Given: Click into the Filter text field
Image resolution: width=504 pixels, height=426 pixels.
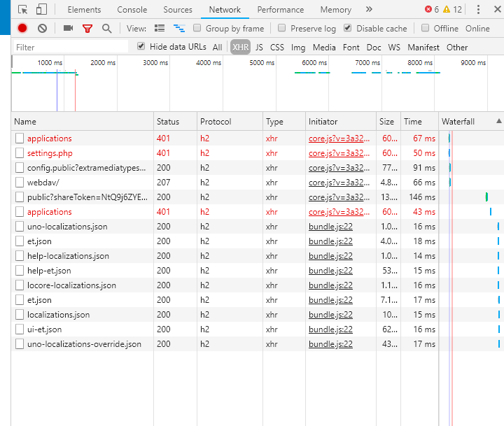Looking at the screenshot, I should point(71,48).
